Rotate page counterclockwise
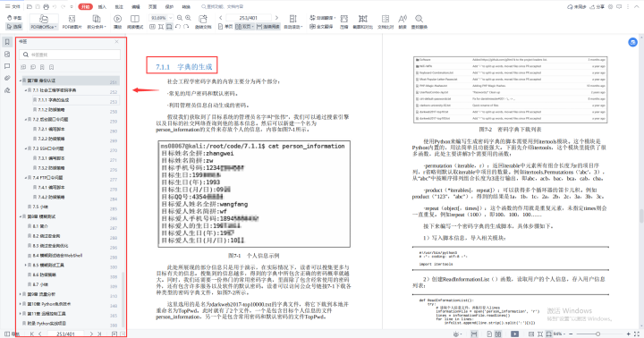 (x=177, y=27)
